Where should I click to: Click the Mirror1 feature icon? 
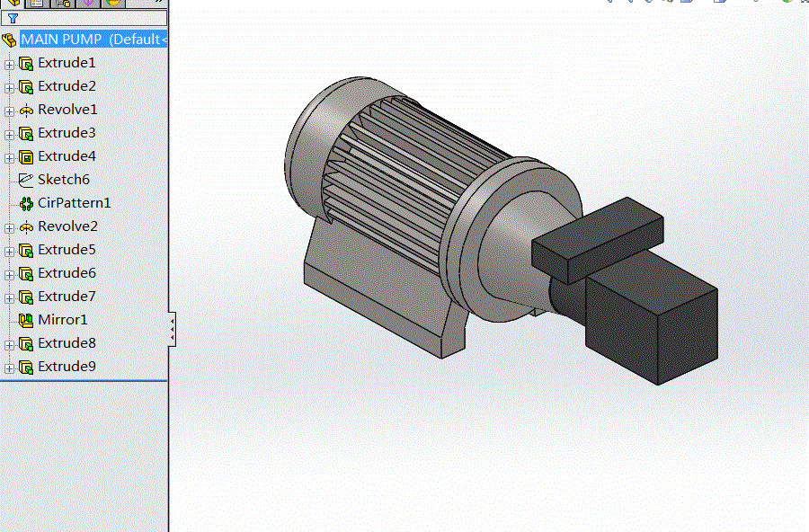pyautogui.click(x=25, y=320)
